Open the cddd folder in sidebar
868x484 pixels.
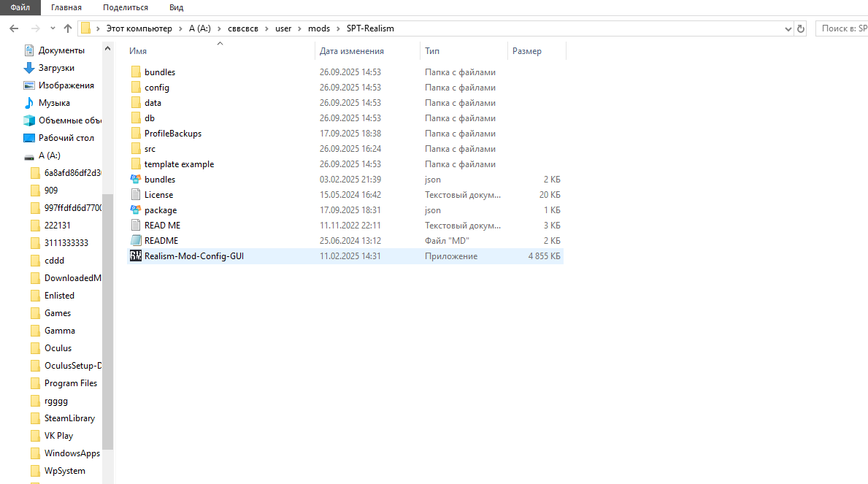(54, 261)
